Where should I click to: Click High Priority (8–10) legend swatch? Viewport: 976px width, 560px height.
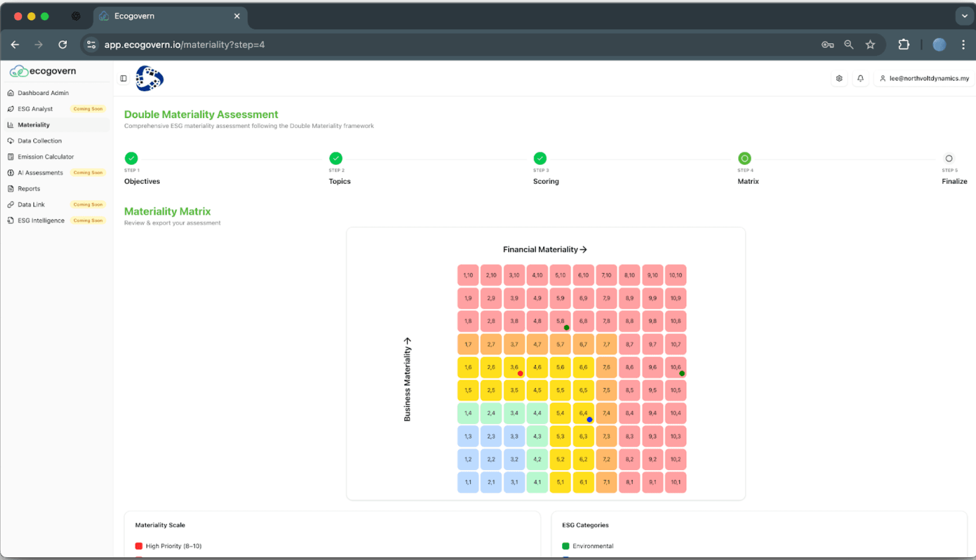pyautogui.click(x=139, y=546)
